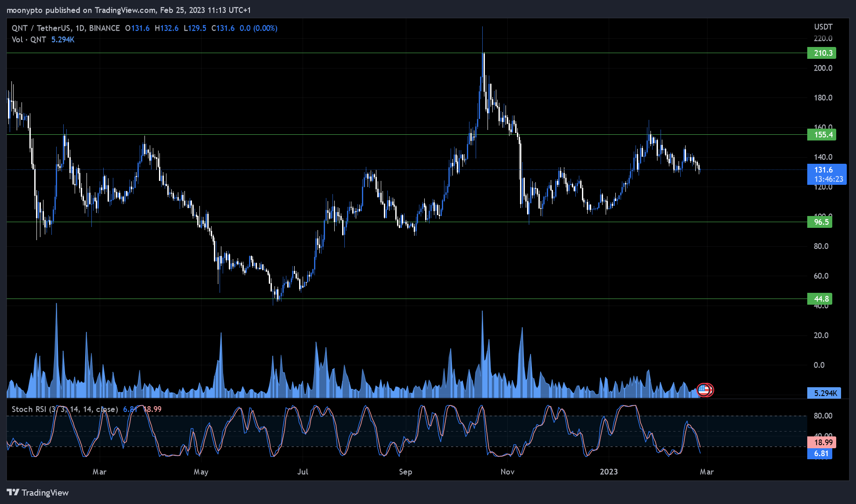Open the QNT / TetherUS symbol title
This screenshot has width=856, height=504.
pyautogui.click(x=65, y=28)
